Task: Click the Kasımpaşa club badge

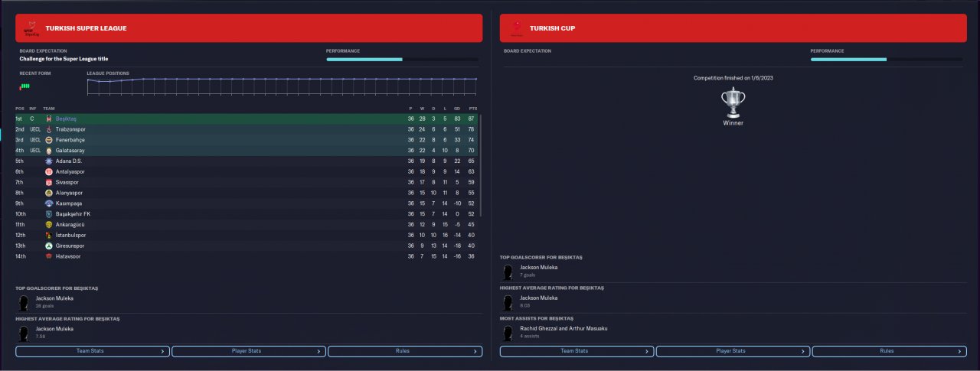Action: coord(49,203)
